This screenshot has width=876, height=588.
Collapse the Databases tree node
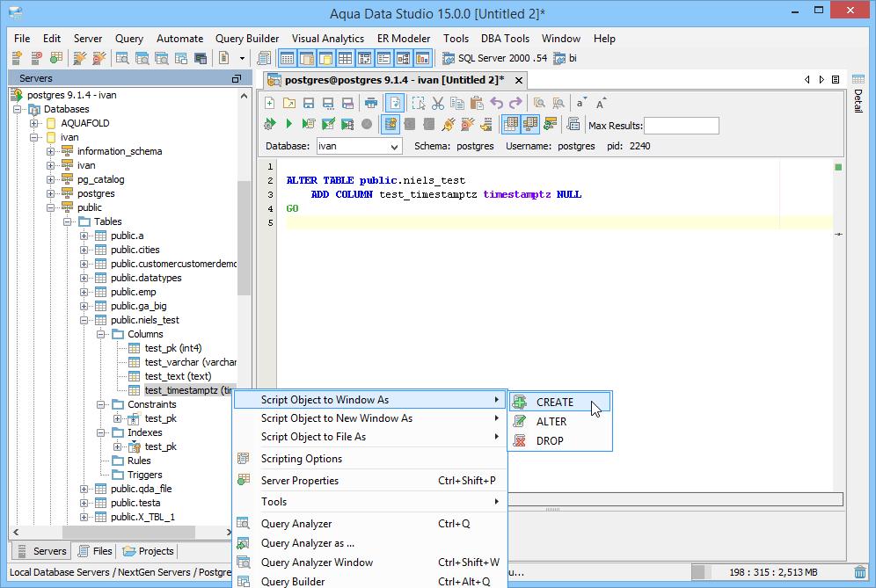[x=18, y=109]
